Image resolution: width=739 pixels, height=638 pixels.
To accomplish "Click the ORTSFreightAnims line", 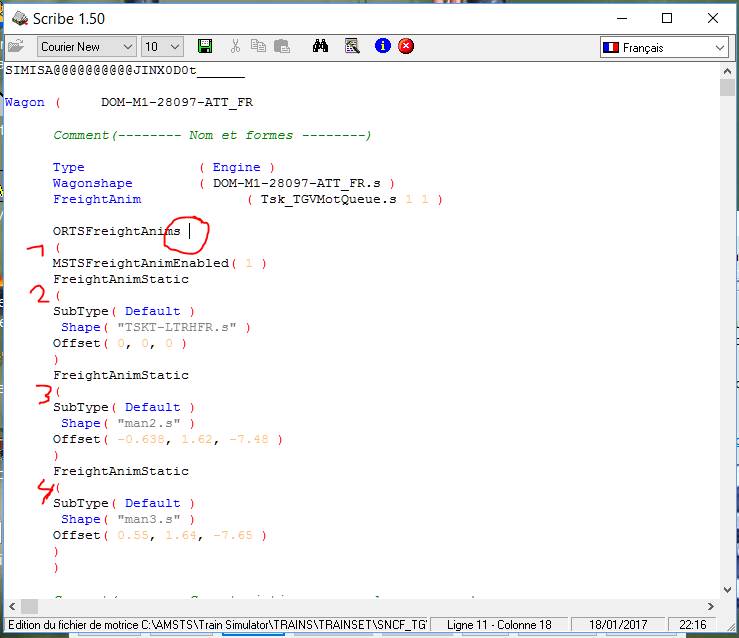I will [116, 231].
